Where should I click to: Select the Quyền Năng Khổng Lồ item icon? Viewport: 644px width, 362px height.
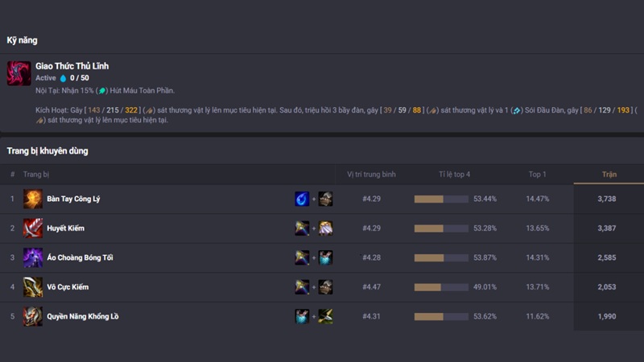click(x=33, y=316)
